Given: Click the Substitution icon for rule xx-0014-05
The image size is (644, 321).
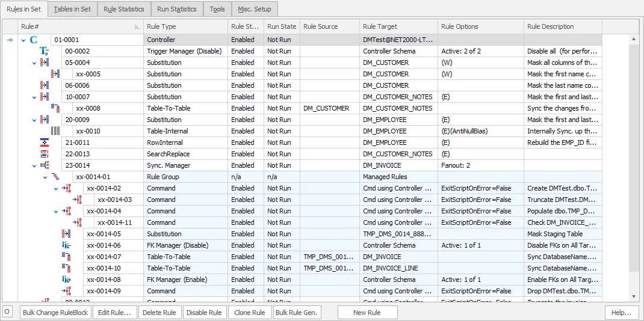Looking at the screenshot, I should click(66, 234).
